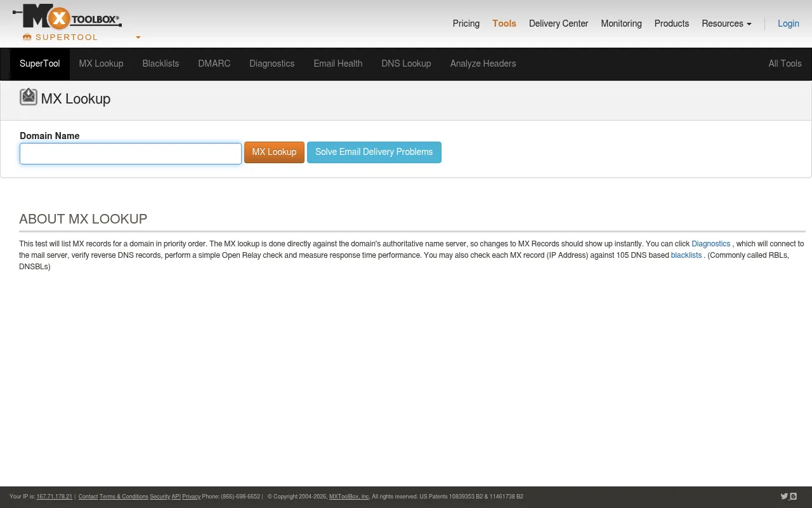
Task: Open API link in footer
Action: 176,497
